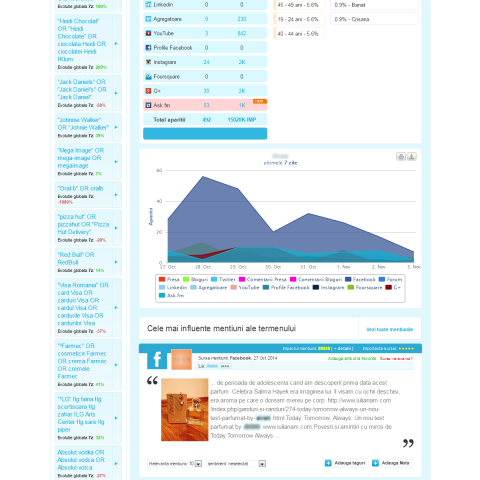Click the yellow source importance stars

pos(406,349)
